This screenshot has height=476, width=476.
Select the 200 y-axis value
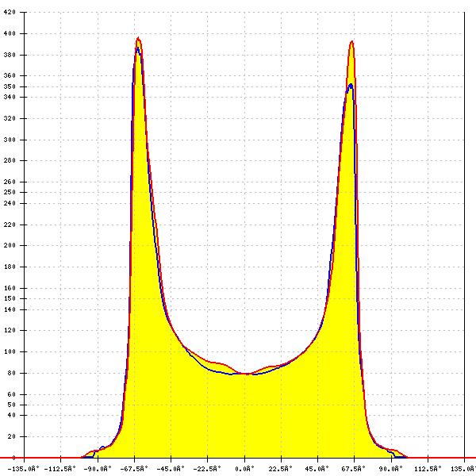tap(10, 245)
